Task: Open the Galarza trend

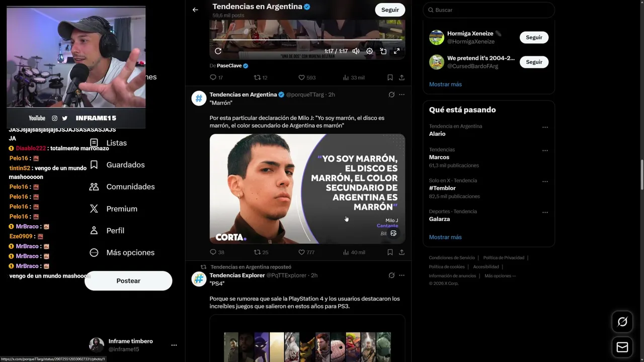Action: point(489,215)
